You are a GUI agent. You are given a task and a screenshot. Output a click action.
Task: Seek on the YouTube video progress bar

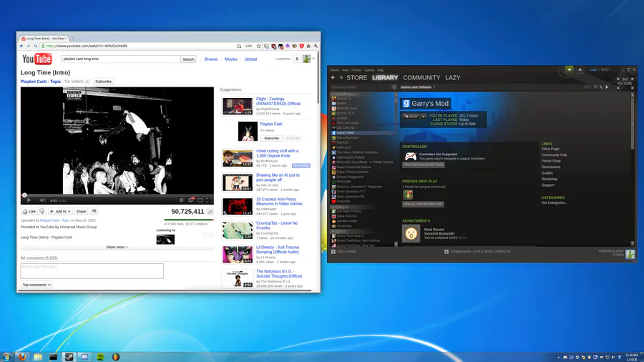pos(117,195)
